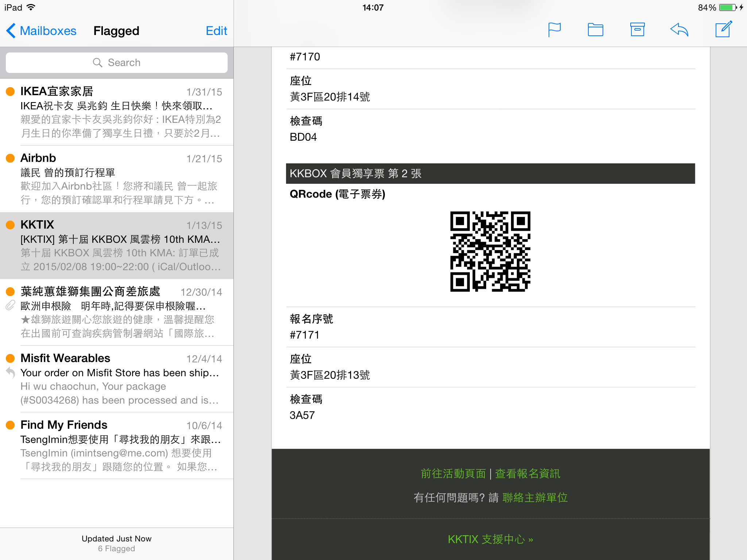Open the IKEA宜家家居 email

(x=117, y=112)
